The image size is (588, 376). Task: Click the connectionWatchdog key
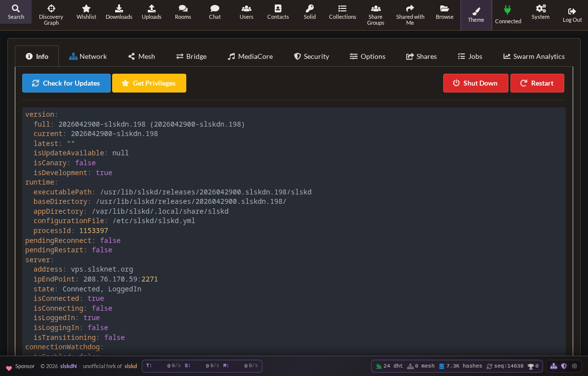63,347
